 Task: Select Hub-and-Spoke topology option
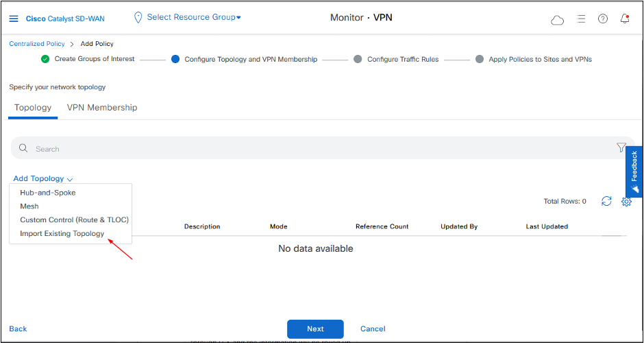(48, 193)
